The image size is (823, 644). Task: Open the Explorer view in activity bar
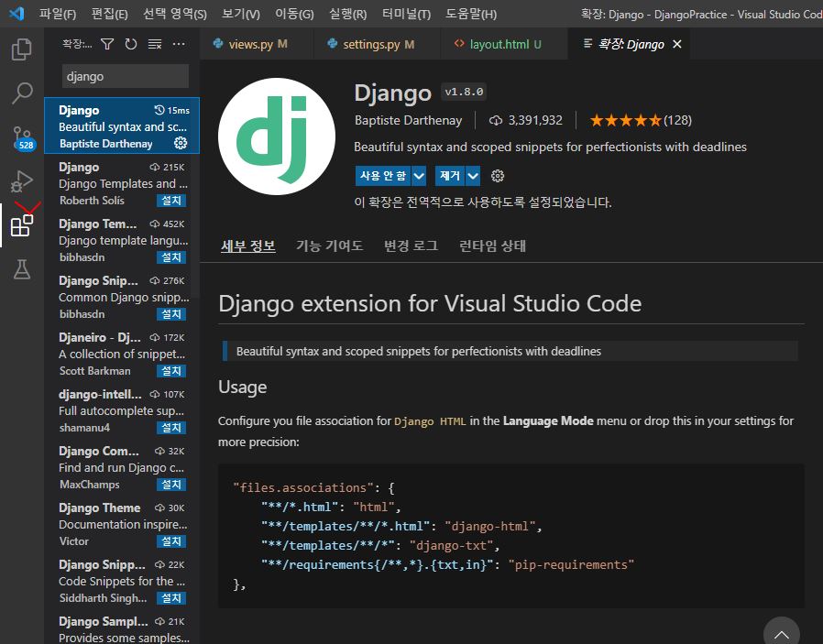coord(21,49)
